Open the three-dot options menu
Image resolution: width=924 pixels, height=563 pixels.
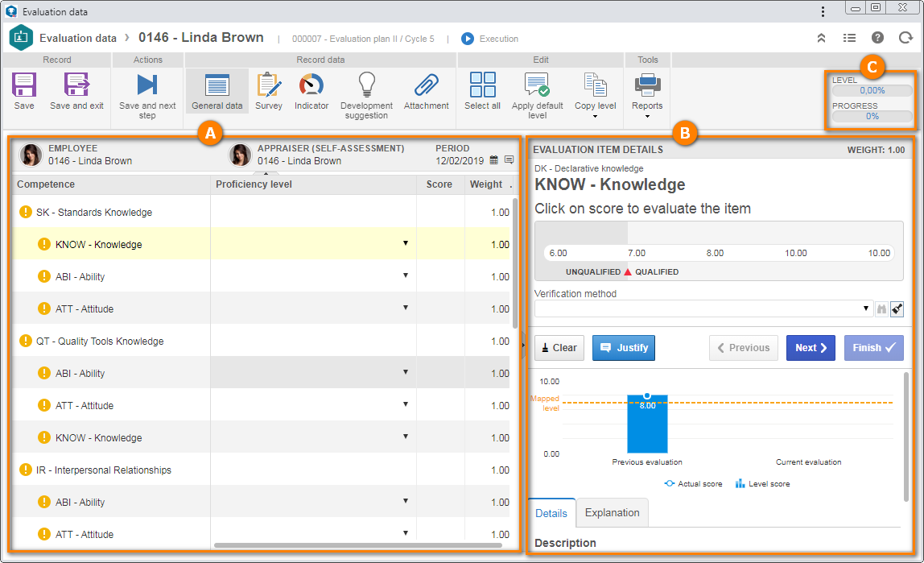click(x=823, y=12)
